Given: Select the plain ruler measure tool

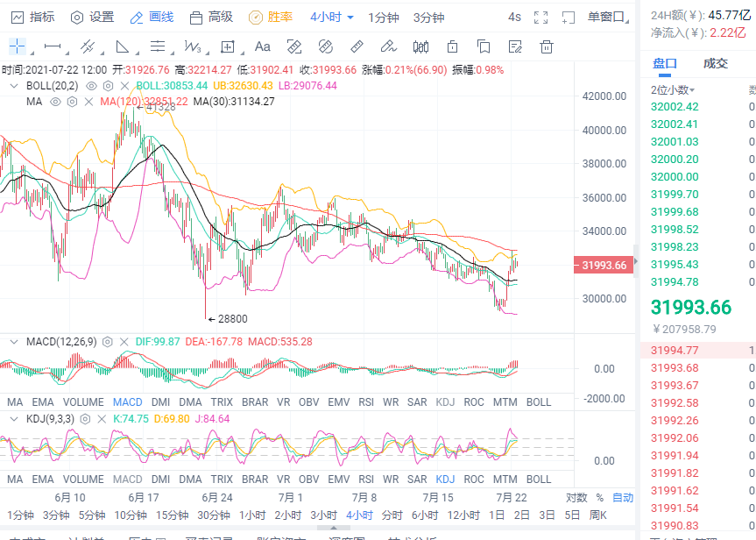Looking at the screenshot, I should click(x=357, y=46).
